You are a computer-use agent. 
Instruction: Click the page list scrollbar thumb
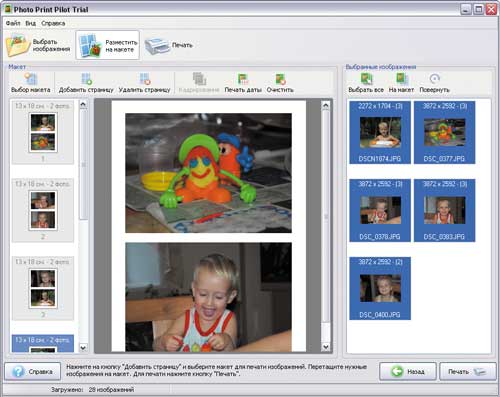(x=83, y=165)
